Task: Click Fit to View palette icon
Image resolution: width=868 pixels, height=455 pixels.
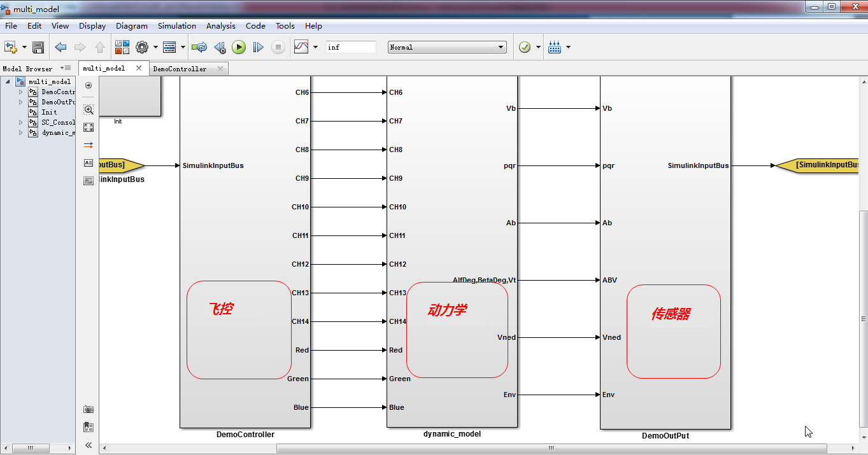Action: tap(89, 127)
